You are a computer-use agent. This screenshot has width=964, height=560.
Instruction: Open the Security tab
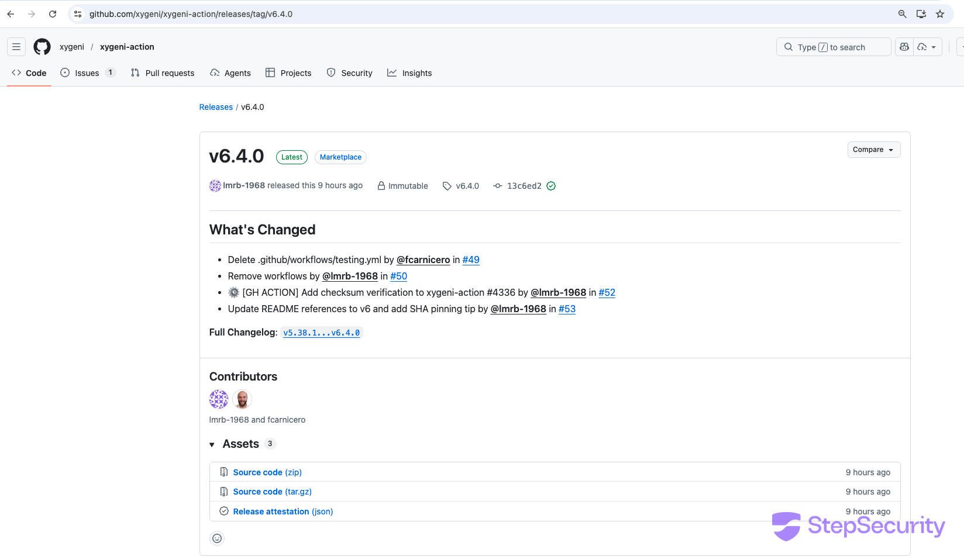pyautogui.click(x=349, y=73)
